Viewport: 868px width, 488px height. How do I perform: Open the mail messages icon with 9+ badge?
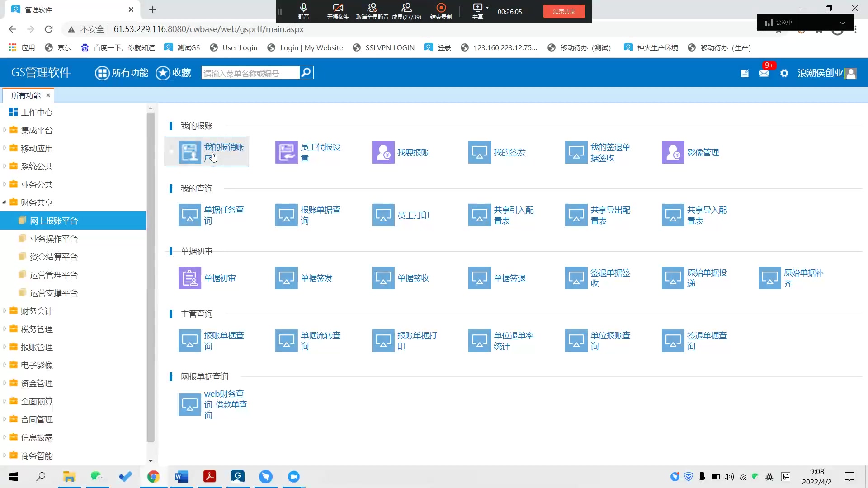click(764, 73)
